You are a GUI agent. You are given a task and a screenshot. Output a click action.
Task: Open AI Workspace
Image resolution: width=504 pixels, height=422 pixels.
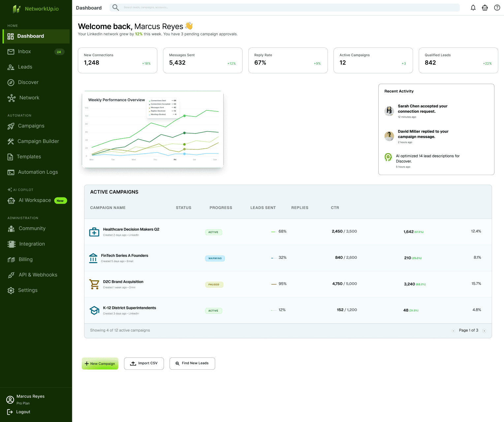click(x=36, y=200)
